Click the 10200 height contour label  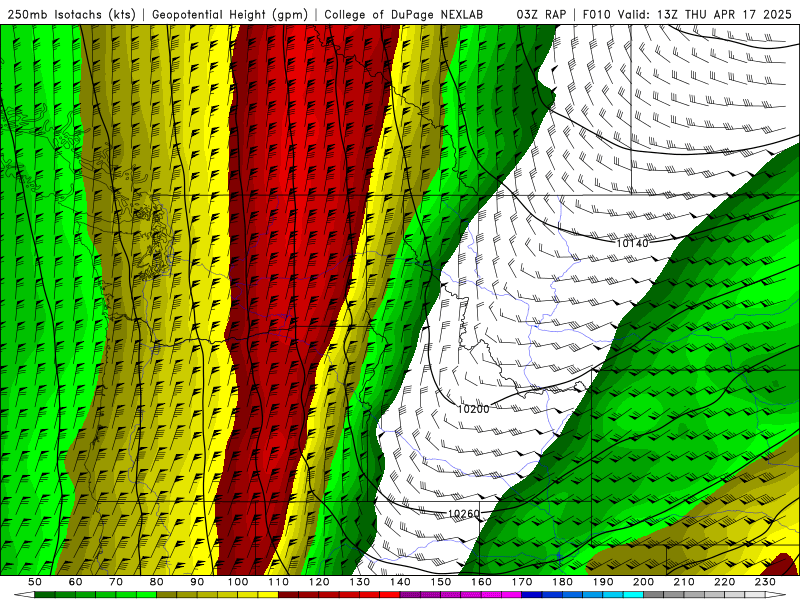[473, 409]
